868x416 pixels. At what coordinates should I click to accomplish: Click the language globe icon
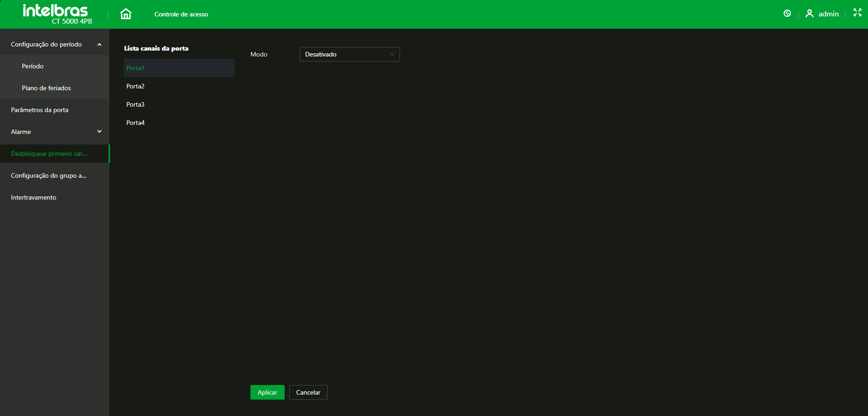pyautogui.click(x=787, y=14)
